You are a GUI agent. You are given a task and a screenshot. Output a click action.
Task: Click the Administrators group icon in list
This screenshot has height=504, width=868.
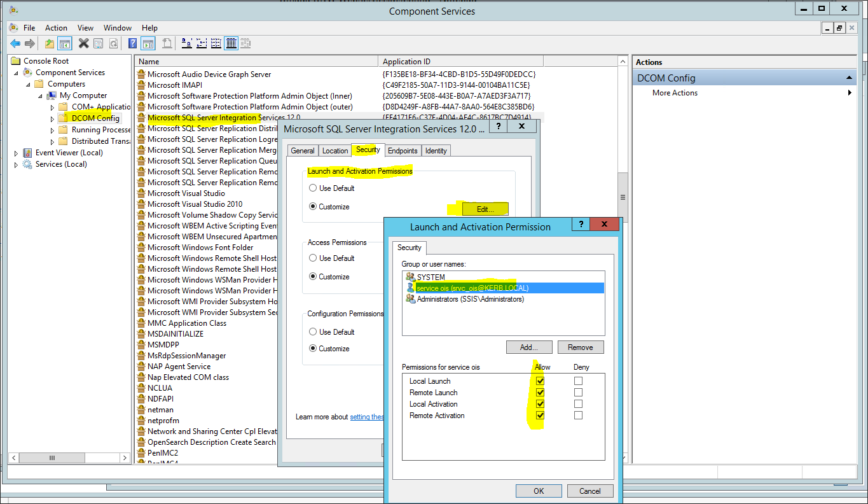(x=410, y=299)
